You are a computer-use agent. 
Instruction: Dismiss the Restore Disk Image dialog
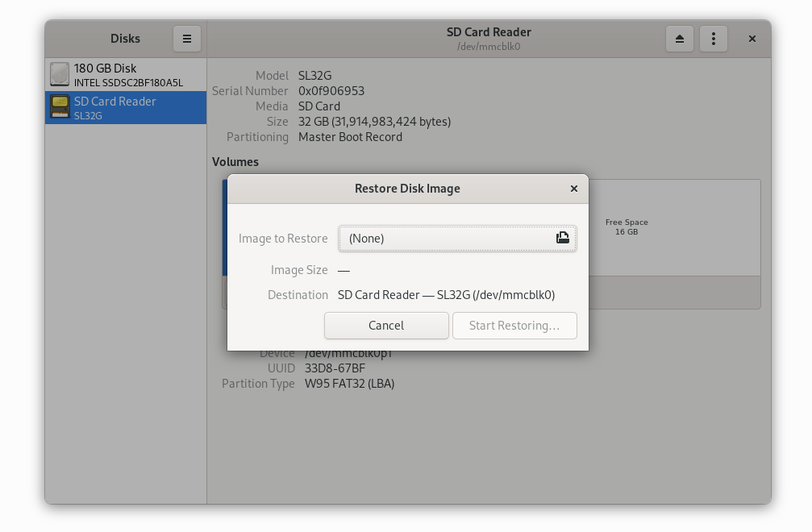[x=574, y=189]
